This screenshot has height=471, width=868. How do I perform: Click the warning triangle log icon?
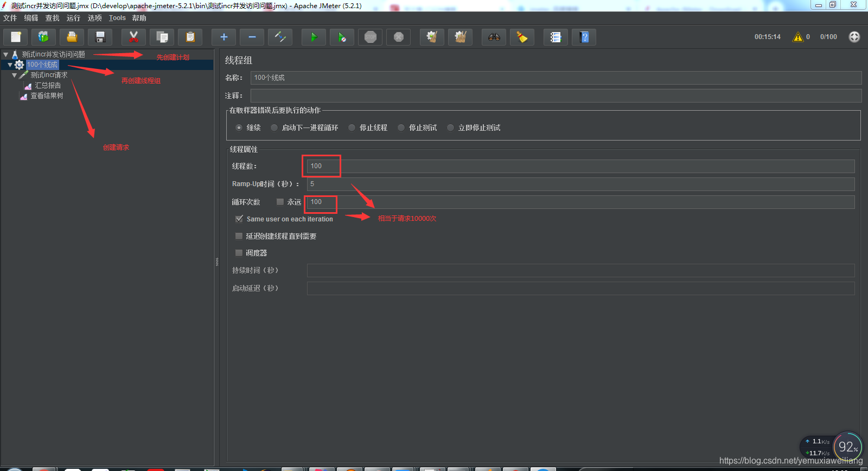pyautogui.click(x=797, y=37)
